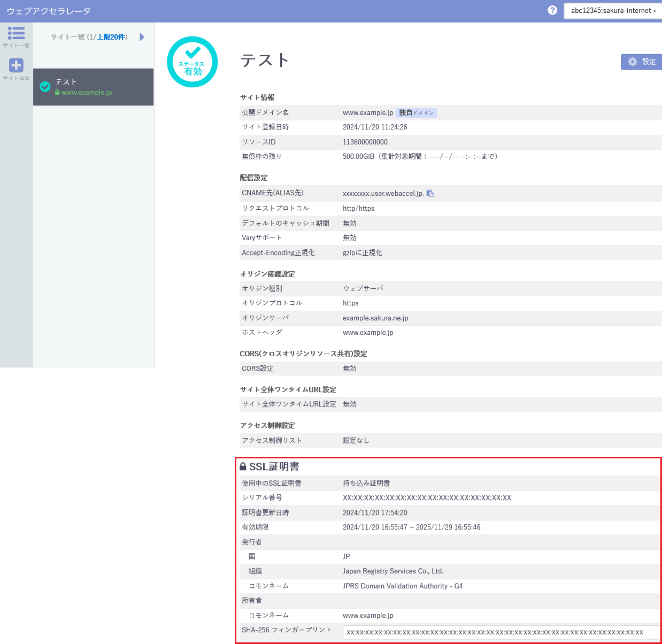Screen dimensions: 662x644
Task: Click the 独自ドメイン badge
Action: [416, 113]
